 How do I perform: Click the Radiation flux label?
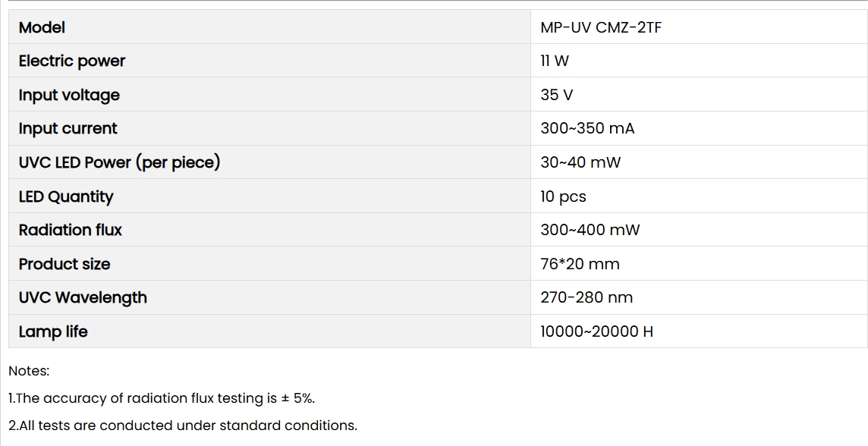(71, 230)
